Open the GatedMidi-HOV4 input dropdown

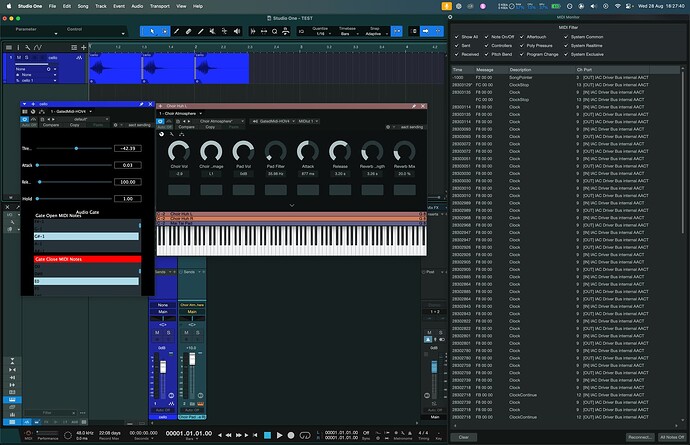tap(272, 121)
